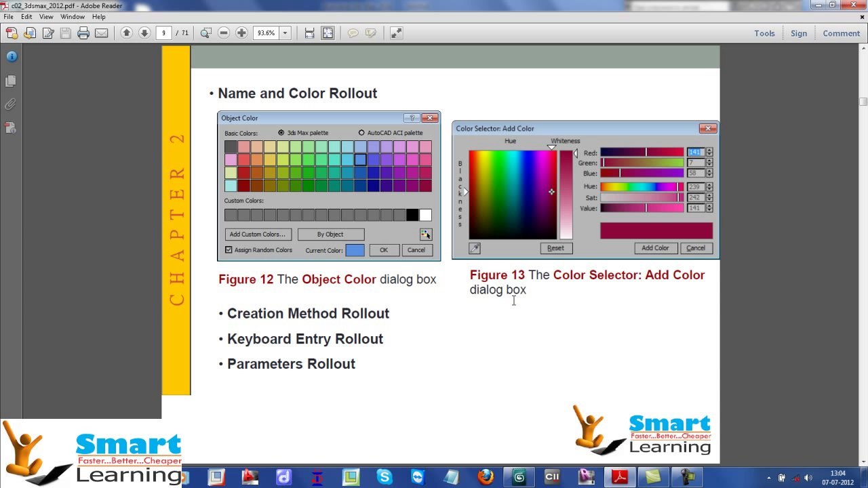Open the Comment pane
This screenshot has height=488, width=868.
(841, 33)
